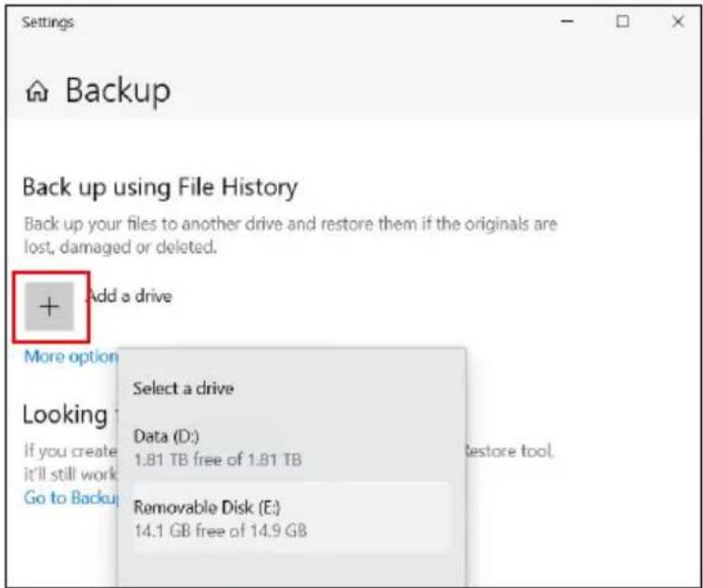Open the More options link
Screen dimensions: 703x588
click(70, 357)
